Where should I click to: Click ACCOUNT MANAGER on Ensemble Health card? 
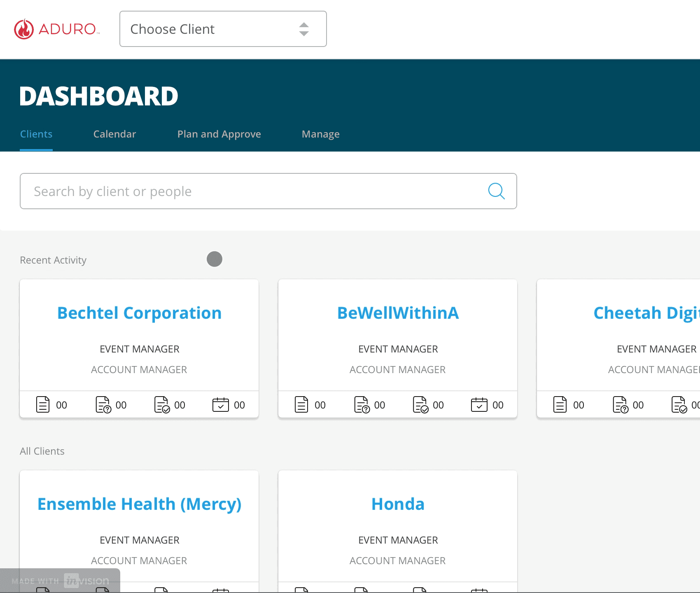[139, 561]
